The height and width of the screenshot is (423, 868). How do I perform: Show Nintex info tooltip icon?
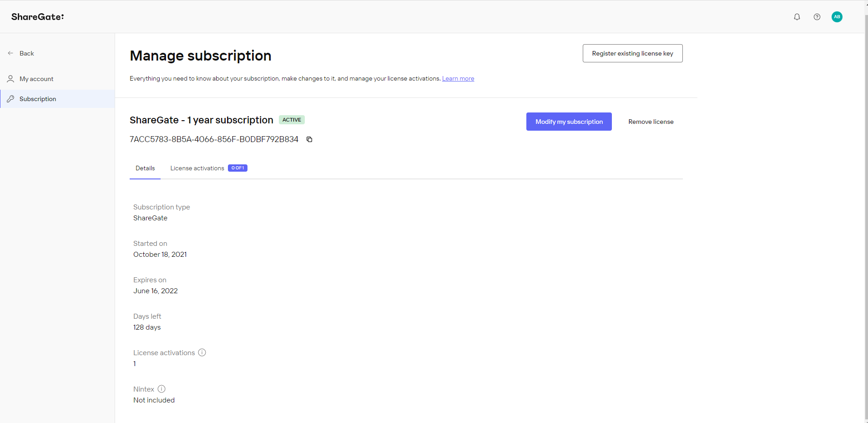click(x=161, y=389)
